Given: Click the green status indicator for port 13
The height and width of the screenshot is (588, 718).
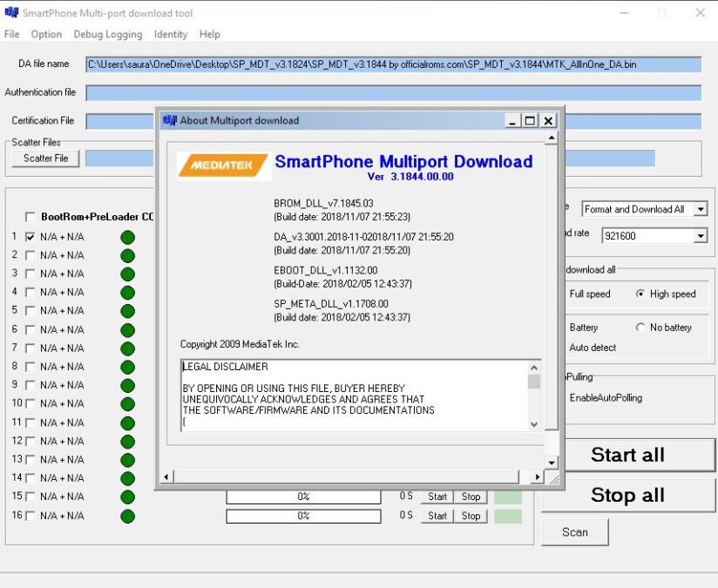Looking at the screenshot, I should coord(128,460).
